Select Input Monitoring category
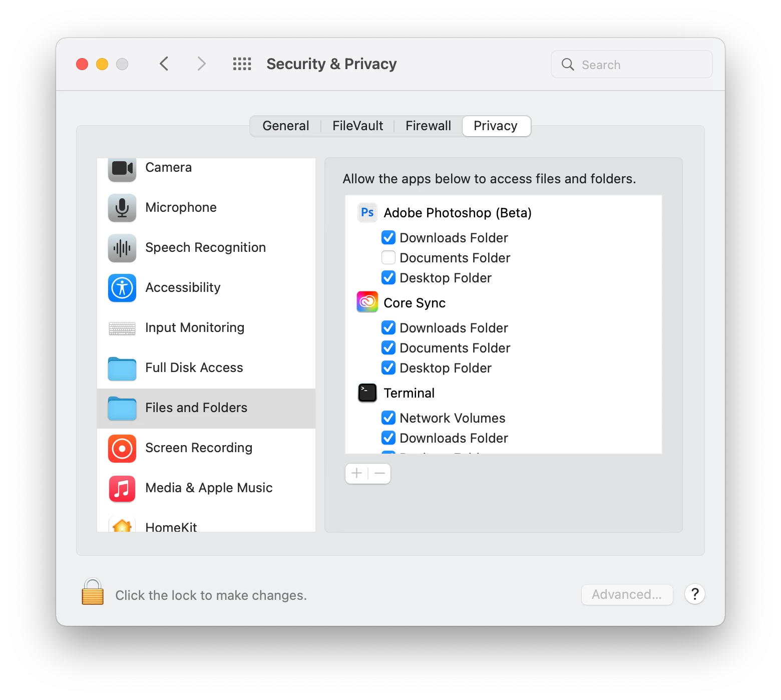 (x=206, y=328)
